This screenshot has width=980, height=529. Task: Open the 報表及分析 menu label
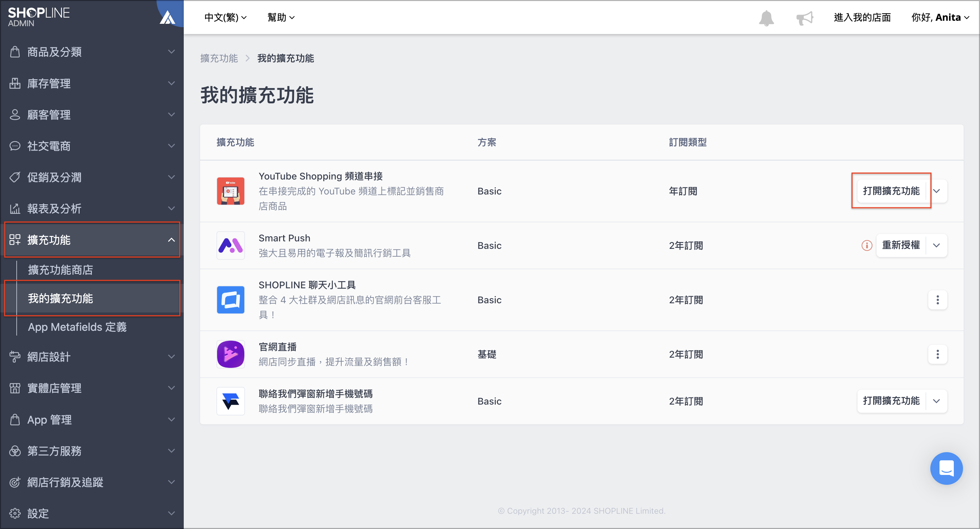[x=54, y=209]
